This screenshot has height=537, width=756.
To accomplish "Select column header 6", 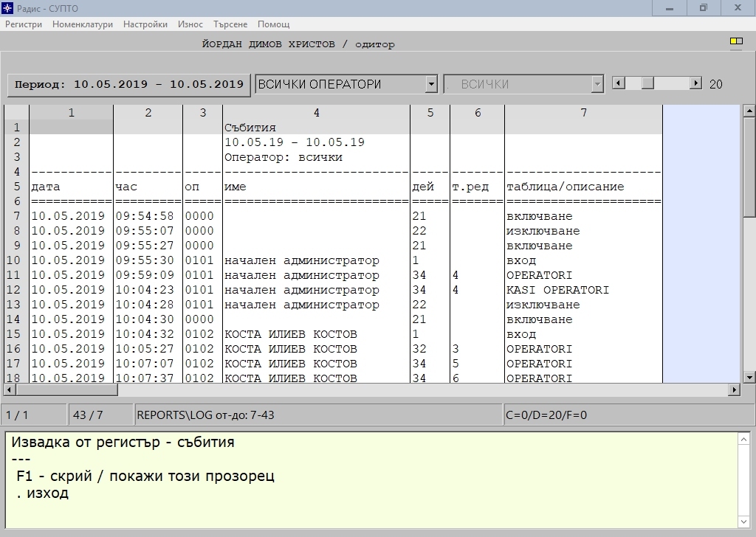I will pos(478,112).
